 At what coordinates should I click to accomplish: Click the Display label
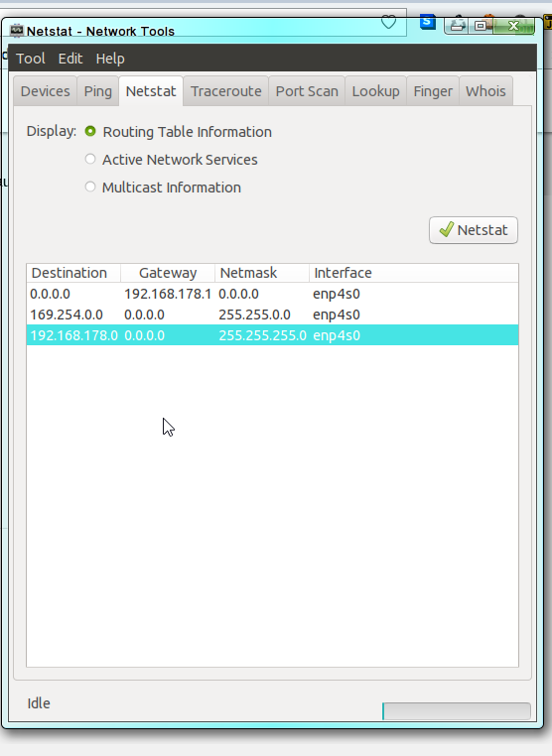tap(52, 131)
